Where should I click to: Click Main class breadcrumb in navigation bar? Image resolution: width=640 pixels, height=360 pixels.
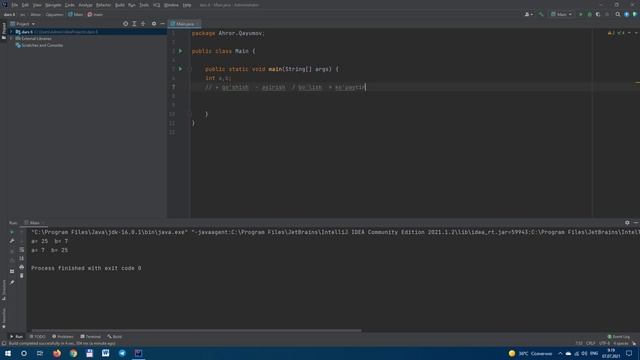click(76, 14)
